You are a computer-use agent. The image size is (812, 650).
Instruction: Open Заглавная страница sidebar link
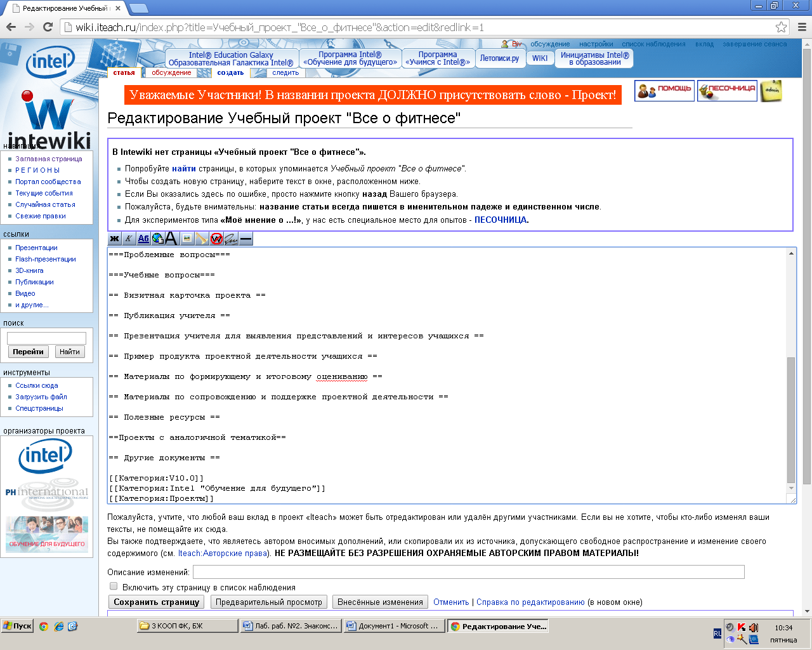click(x=49, y=159)
